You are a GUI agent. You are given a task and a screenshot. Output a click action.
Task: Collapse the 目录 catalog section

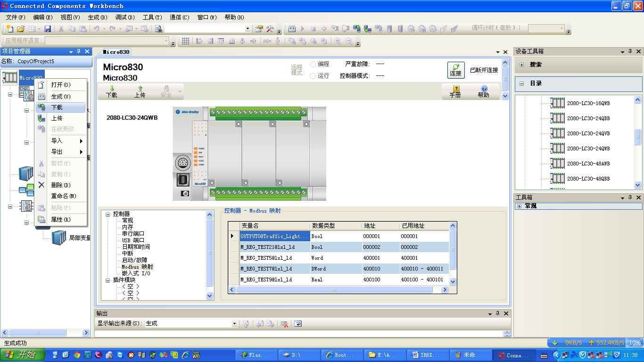pyautogui.click(x=522, y=83)
